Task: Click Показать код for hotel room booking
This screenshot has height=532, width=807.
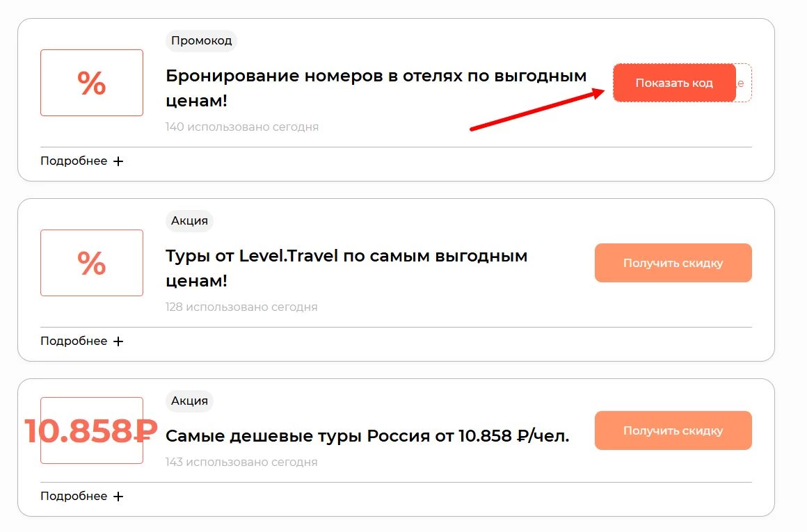Action: [674, 82]
